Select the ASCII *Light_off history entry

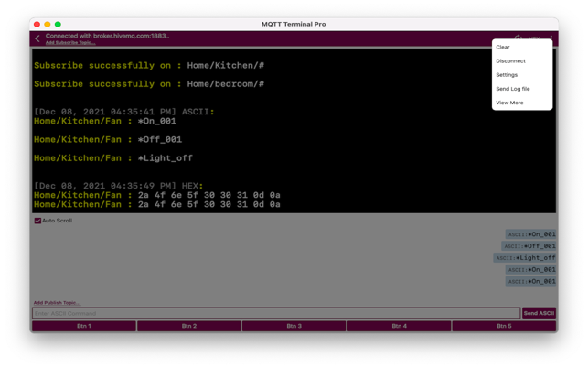tap(525, 258)
